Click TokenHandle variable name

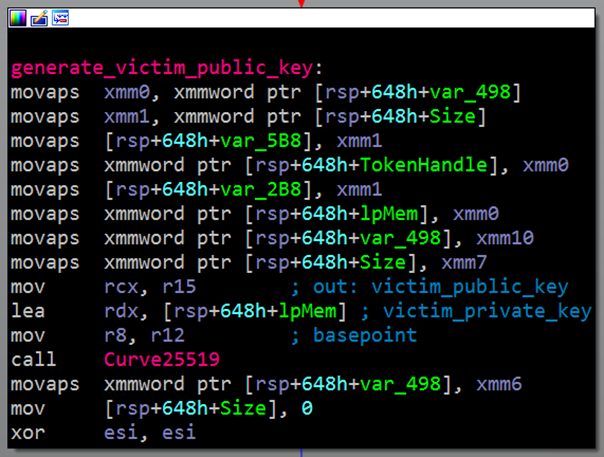tap(424, 165)
